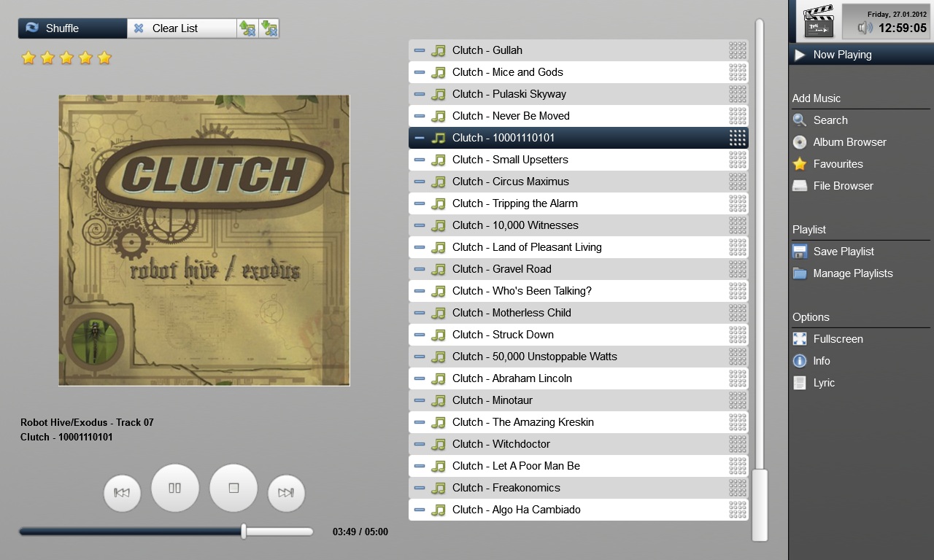Viewport: 934px width, 560px height.
Task: Click move-to-bottom playlist arrow icon
Action: [x=269, y=28]
